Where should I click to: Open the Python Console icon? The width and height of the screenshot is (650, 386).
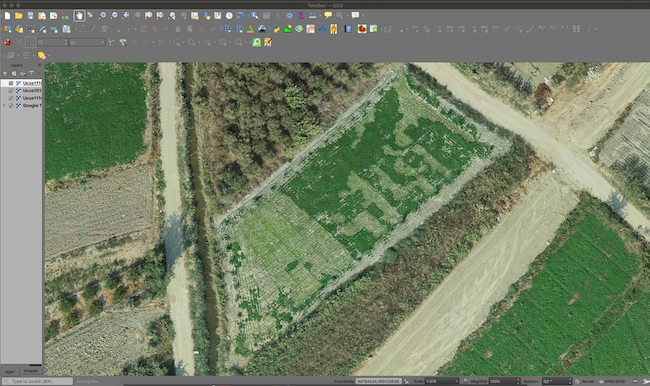click(x=276, y=29)
